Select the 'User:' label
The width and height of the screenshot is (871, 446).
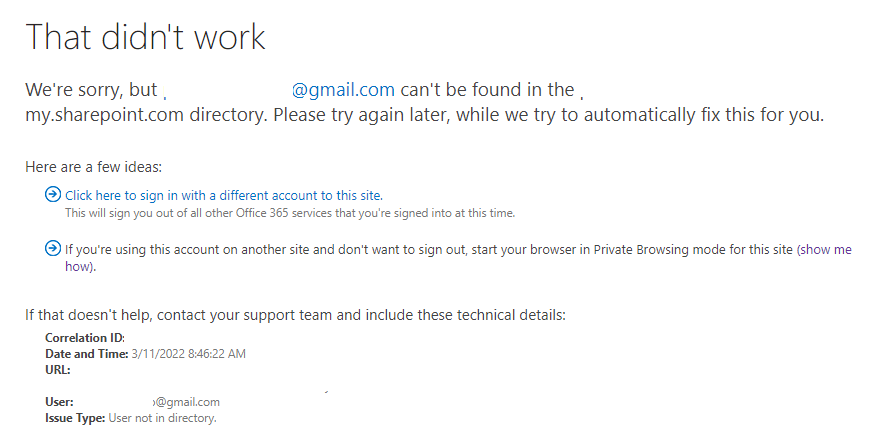59,402
